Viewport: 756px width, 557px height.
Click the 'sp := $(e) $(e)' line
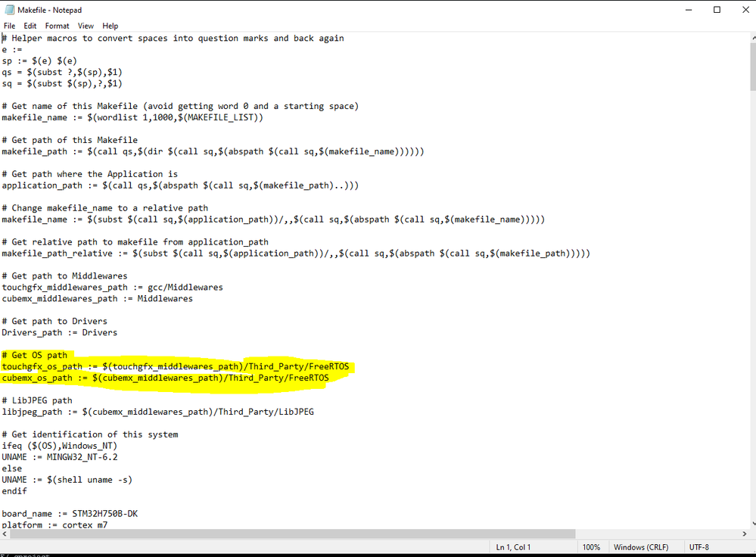(x=39, y=61)
